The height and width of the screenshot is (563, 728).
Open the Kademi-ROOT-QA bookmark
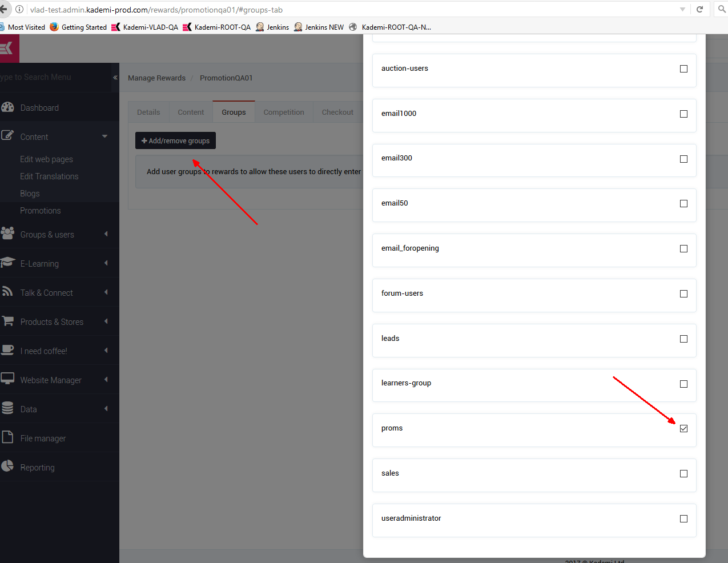point(217,27)
